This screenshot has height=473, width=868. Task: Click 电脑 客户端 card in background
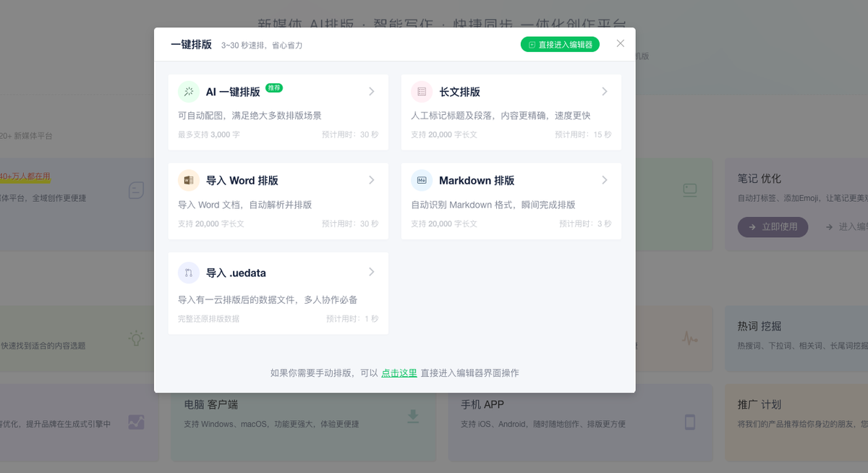click(303, 422)
